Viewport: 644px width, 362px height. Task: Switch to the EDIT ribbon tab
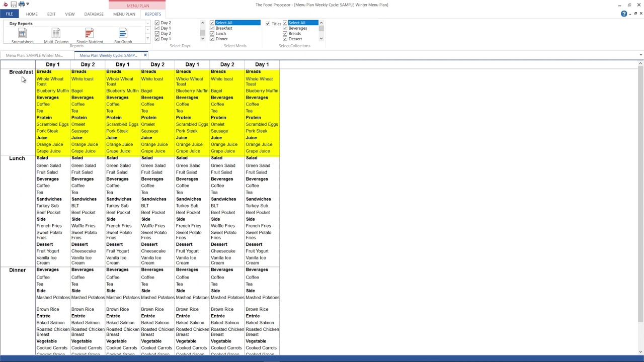coord(51,14)
